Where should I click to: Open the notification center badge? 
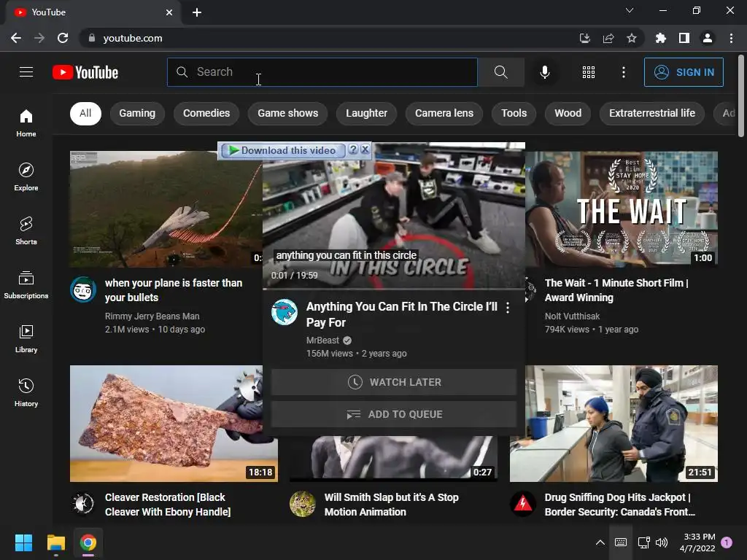click(x=727, y=542)
